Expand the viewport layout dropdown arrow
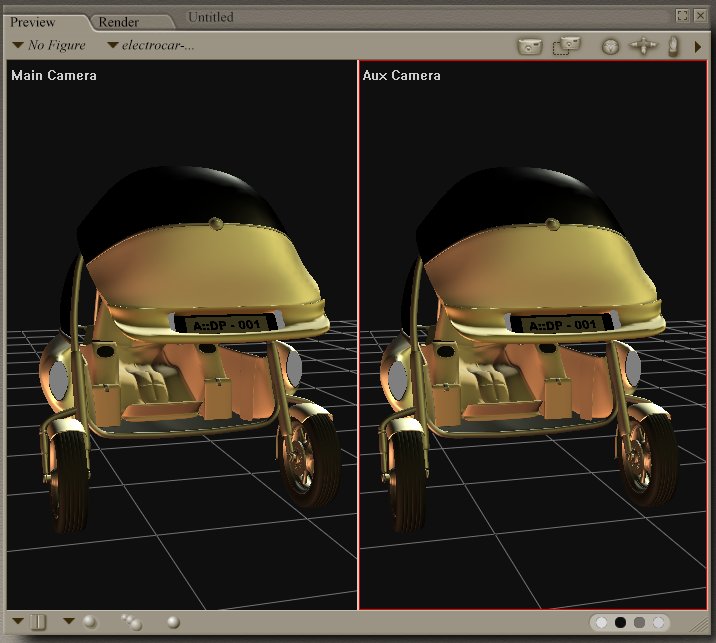The image size is (716, 643). click(18, 622)
